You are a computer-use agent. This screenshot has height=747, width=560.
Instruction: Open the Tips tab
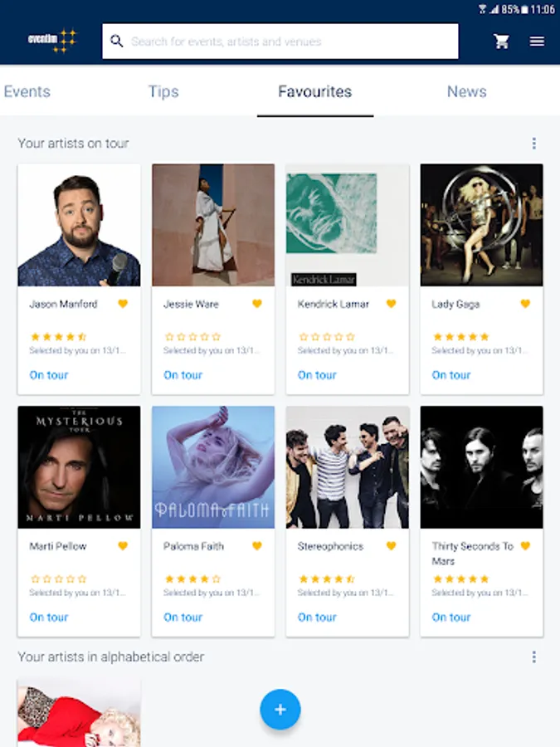pos(163,91)
